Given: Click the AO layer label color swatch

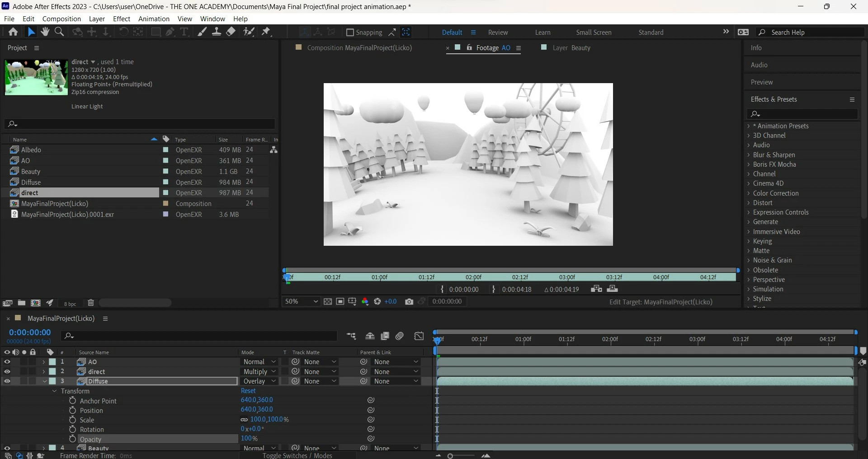Looking at the screenshot, I should point(52,362).
